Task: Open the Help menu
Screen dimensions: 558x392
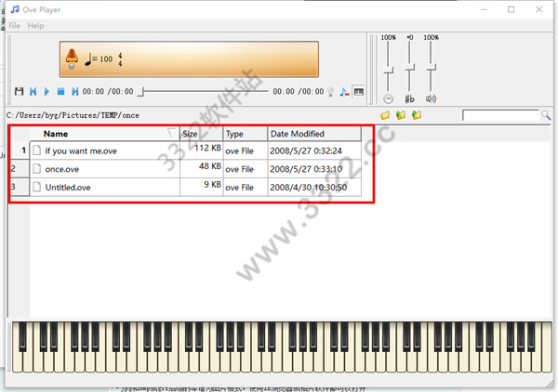Action: 36,26
